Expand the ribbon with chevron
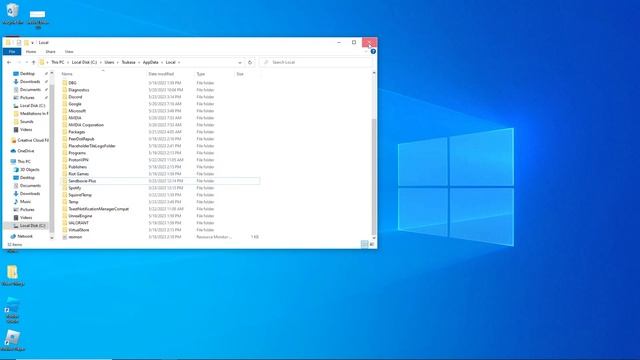640x360 pixels. pyautogui.click(x=366, y=52)
